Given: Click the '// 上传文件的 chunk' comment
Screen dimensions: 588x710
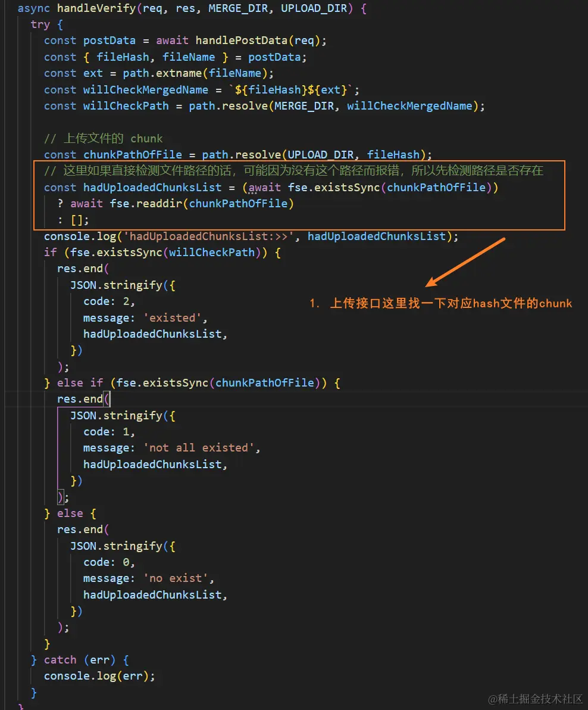Looking at the screenshot, I should pos(103,139).
